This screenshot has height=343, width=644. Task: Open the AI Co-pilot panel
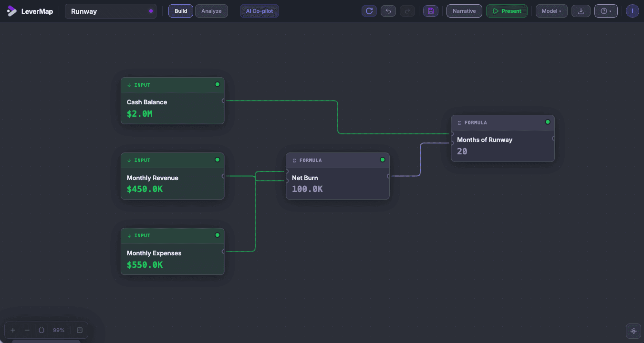(259, 10)
